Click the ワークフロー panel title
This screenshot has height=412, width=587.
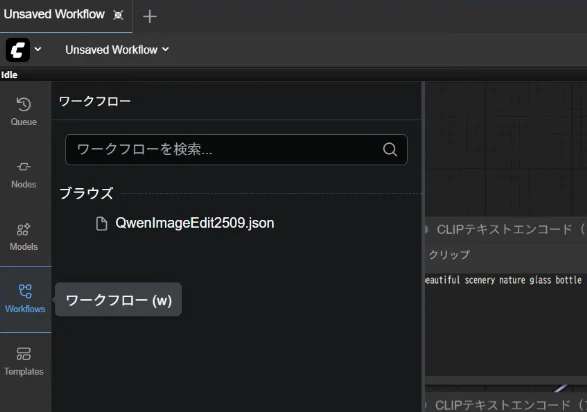pos(95,101)
